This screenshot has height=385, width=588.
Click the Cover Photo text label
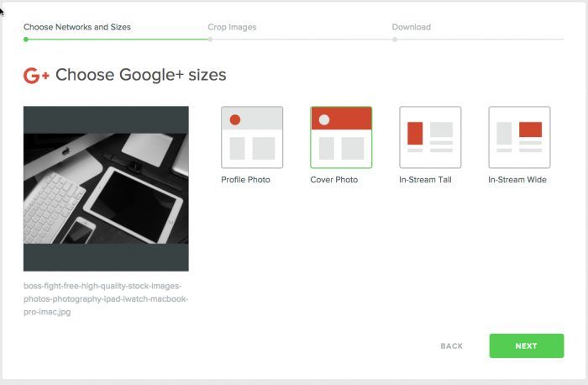[x=333, y=180]
